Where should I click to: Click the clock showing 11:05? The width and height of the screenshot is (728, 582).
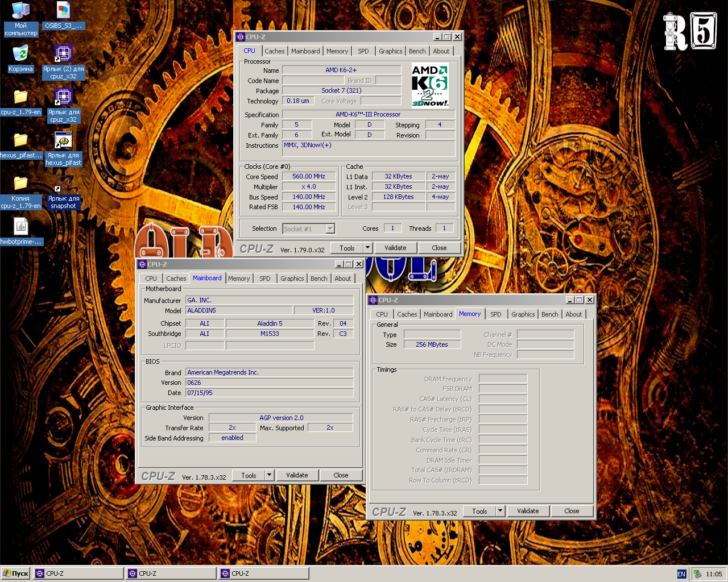click(714, 574)
